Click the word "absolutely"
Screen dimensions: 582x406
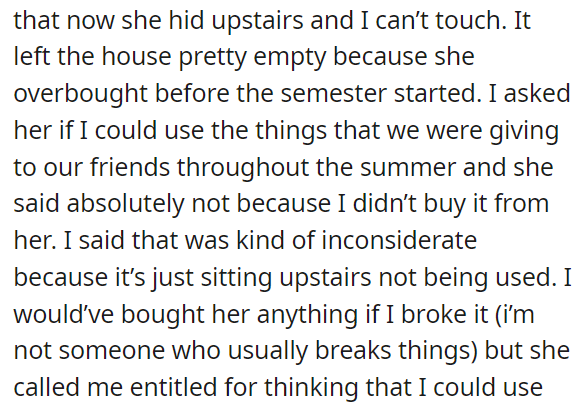(125, 204)
